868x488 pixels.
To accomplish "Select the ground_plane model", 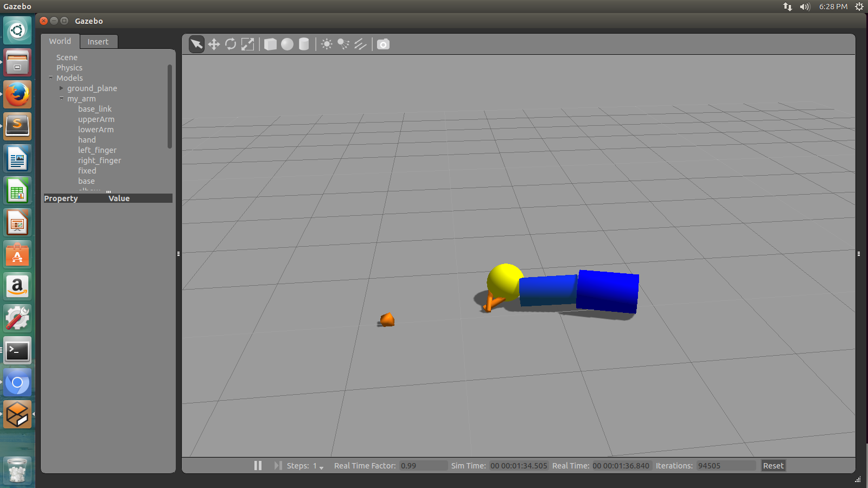I will 92,88.
